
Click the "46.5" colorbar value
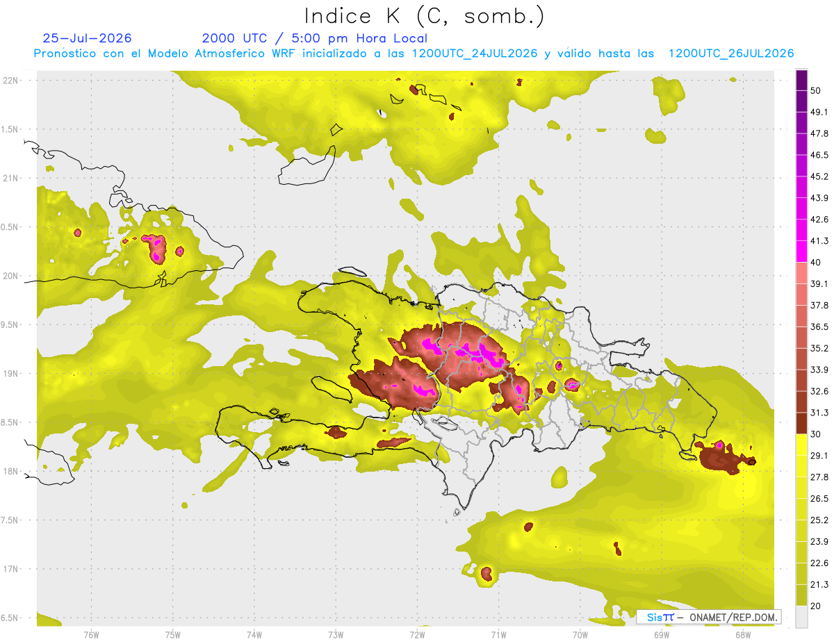click(820, 156)
